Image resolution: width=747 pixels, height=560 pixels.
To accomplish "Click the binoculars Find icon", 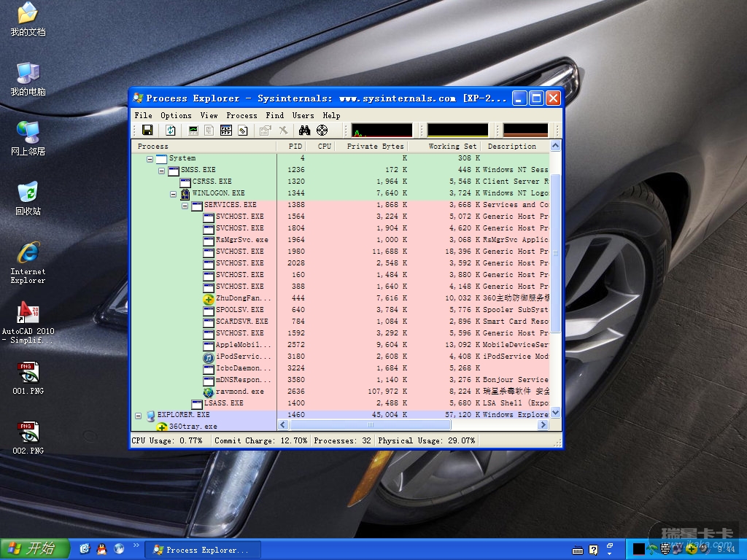I will [304, 131].
